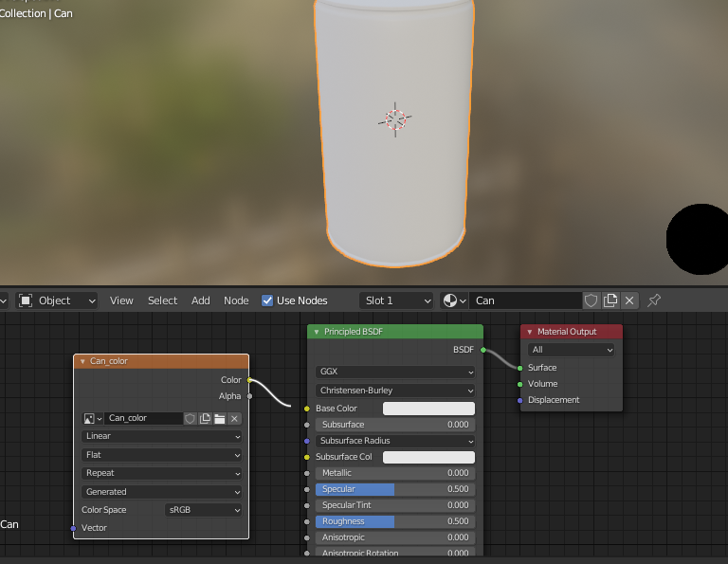Collapse the Material Output node
728x564 pixels.
530,332
